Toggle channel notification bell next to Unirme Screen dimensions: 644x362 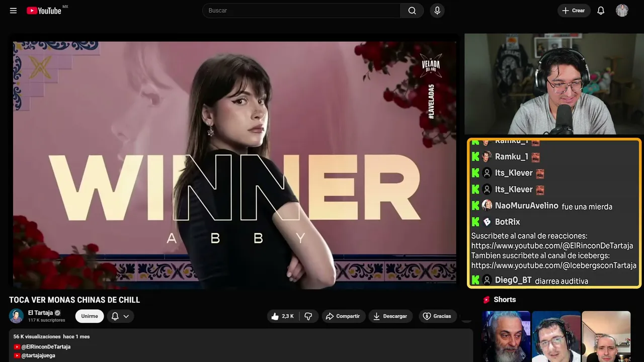115,316
